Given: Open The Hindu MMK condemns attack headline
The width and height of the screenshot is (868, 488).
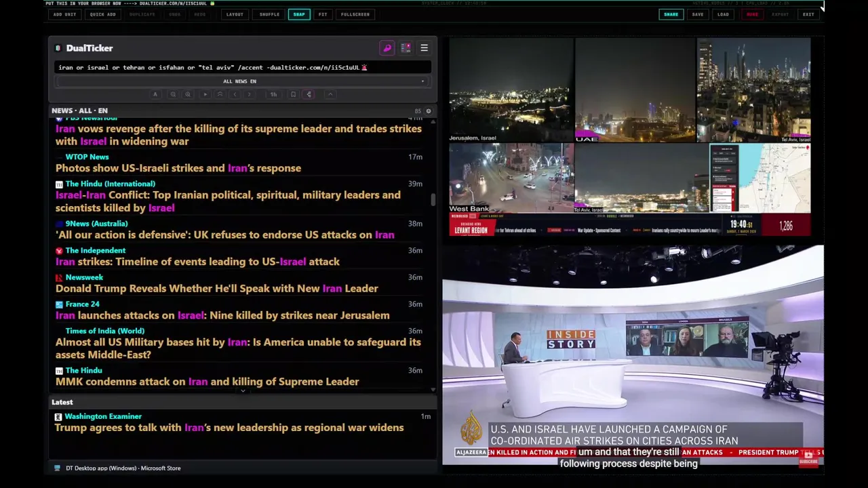Looking at the screenshot, I should pyautogui.click(x=208, y=382).
